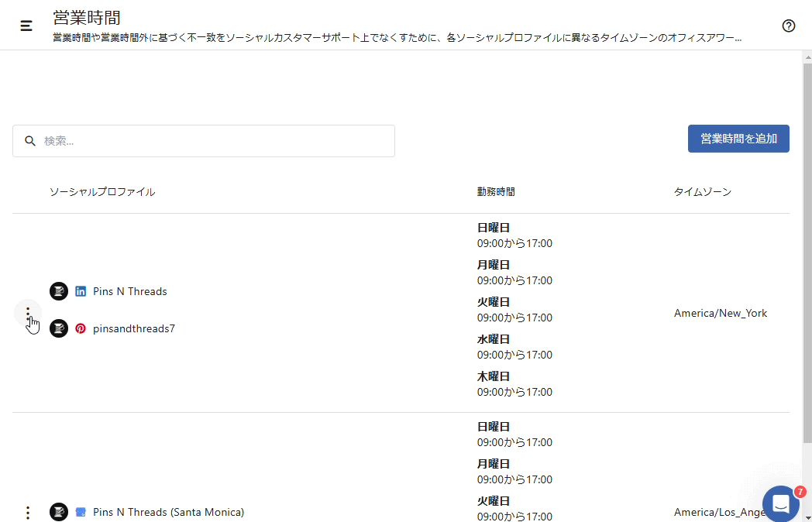Open the three-dot menu for Santa Monica row
Image resolution: width=812 pixels, height=522 pixels.
point(28,512)
